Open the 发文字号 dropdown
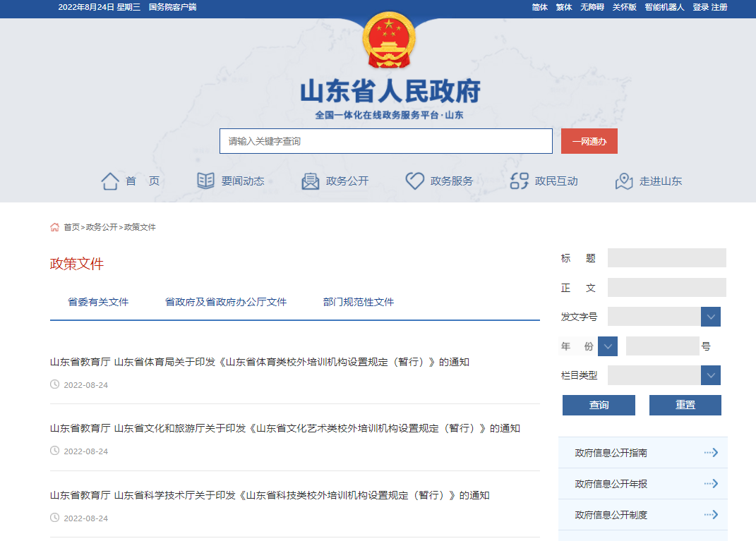756x541 pixels. (711, 317)
